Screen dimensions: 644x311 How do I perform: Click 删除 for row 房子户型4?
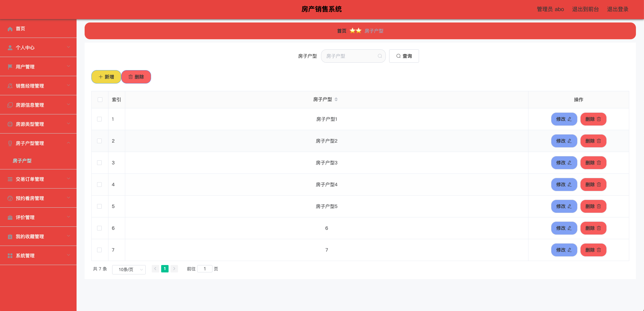(x=593, y=185)
